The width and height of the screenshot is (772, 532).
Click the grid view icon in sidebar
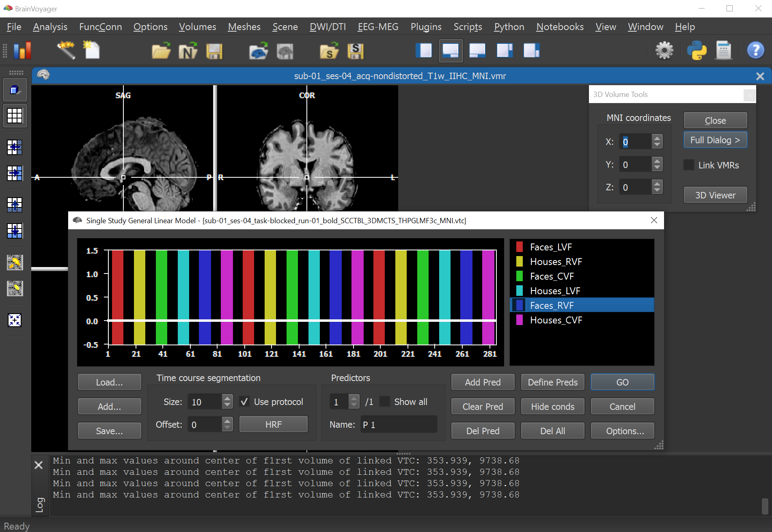click(x=15, y=116)
